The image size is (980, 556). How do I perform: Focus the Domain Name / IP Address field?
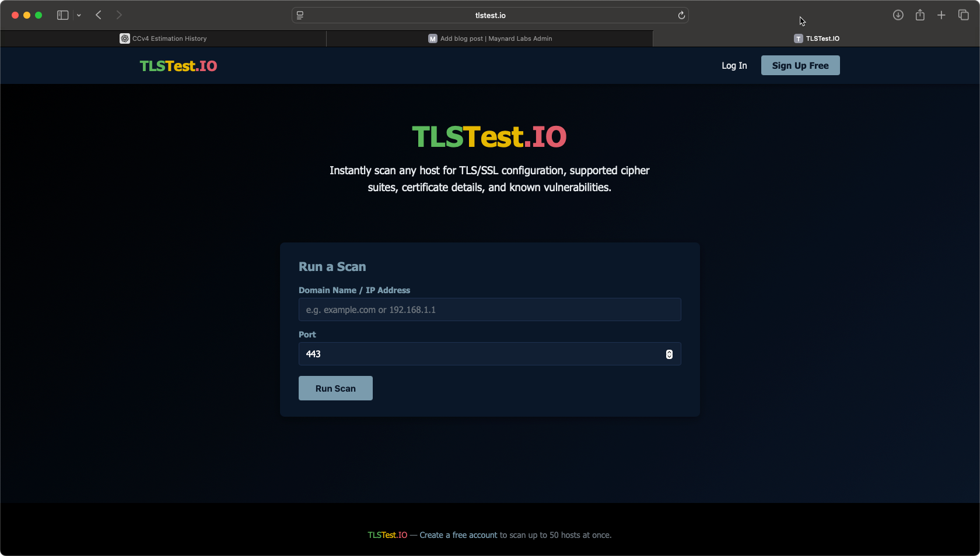pyautogui.click(x=490, y=309)
